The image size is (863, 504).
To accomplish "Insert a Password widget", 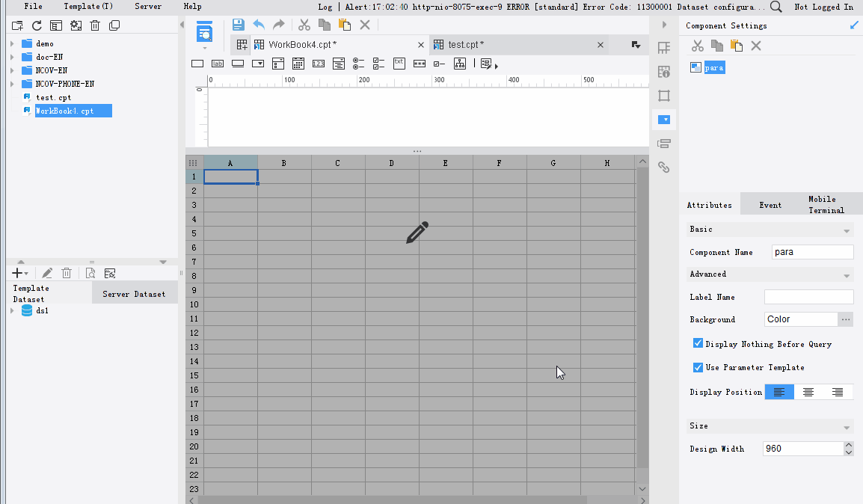I will (x=419, y=64).
